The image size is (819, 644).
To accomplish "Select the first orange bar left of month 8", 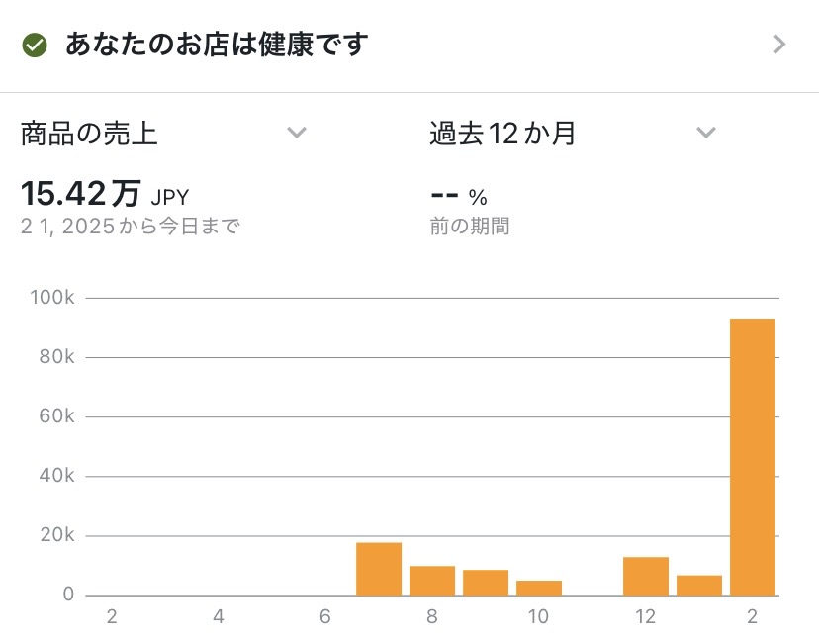I will tap(379, 569).
